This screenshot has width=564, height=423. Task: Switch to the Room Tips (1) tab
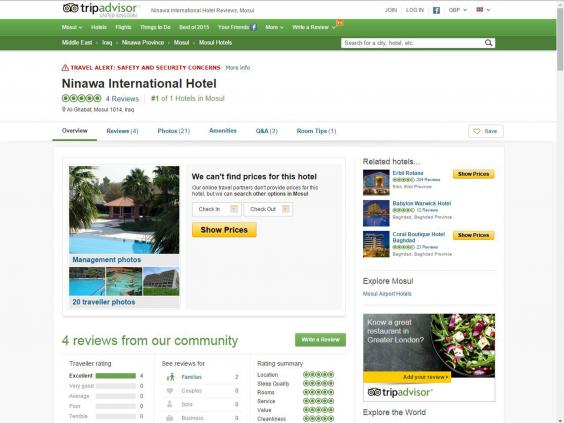[316, 131]
